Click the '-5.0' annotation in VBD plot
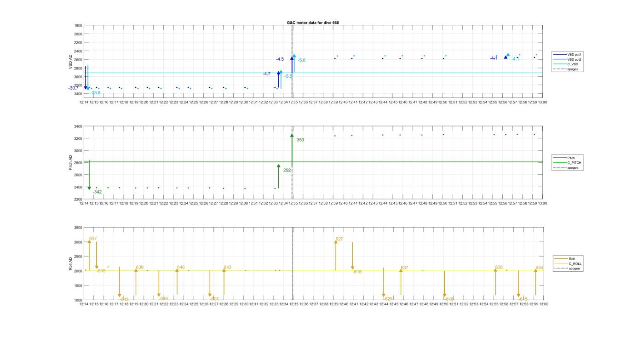644x337 pixels. click(x=302, y=60)
